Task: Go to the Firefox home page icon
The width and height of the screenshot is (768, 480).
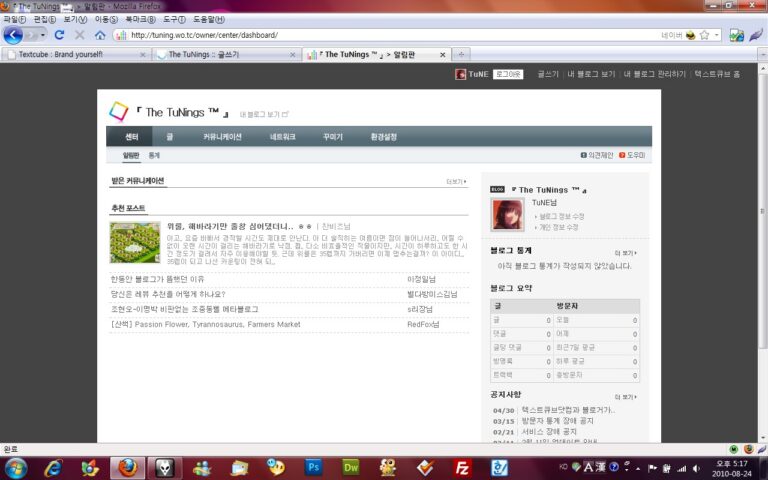Action: pyautogui.click(x=100, y=35)
